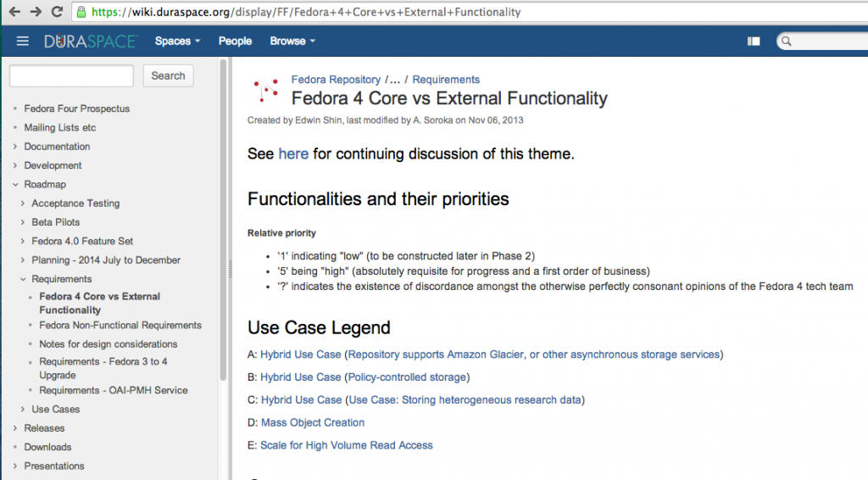Click the DuraSpace logo
Image resolution: width=868 pixels, height=480 pixels.
(x=89, y=41)
